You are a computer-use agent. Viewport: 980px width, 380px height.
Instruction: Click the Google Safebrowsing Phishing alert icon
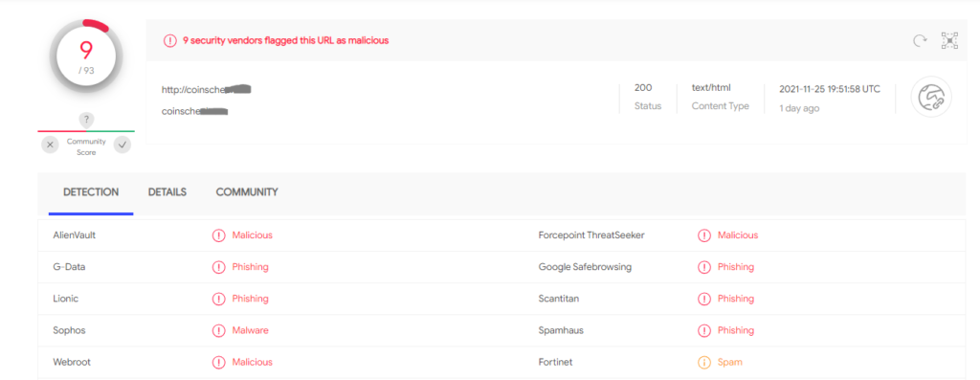click(703, 267)
